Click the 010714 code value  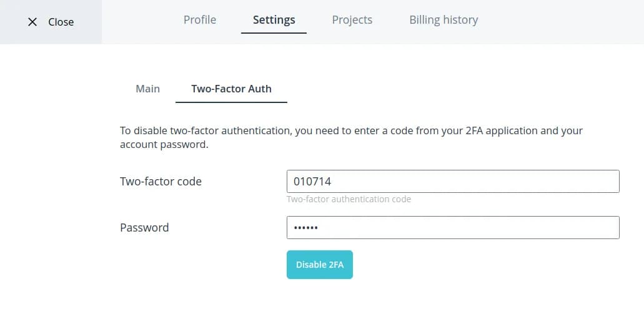(x=312, y=182)
